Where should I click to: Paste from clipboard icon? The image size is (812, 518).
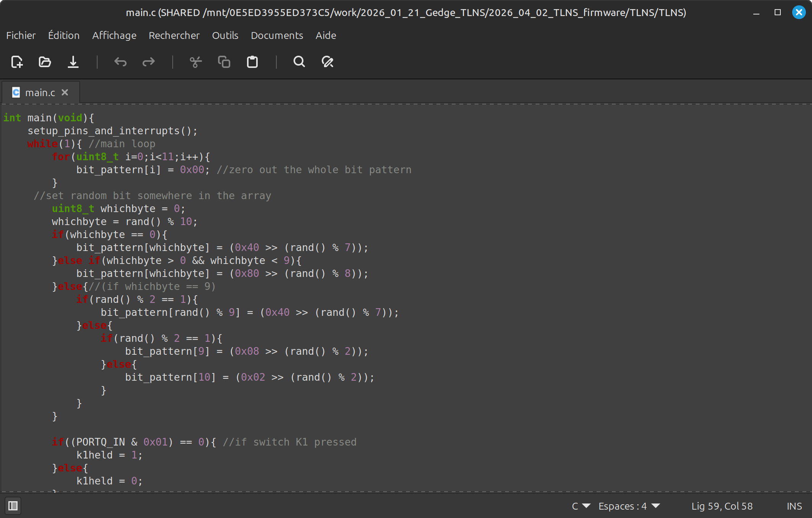click(252, 62)
